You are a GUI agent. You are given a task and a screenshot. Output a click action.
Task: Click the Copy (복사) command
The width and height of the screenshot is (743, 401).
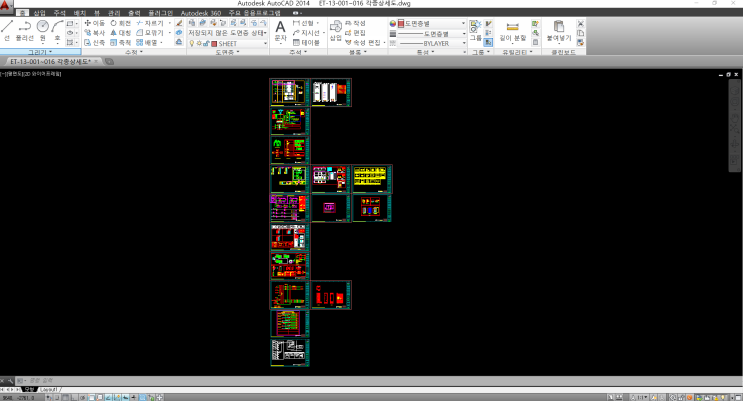point(94,33)
